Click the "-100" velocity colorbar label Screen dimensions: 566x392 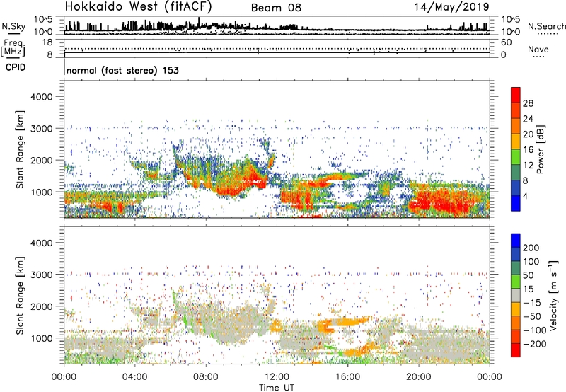(535, 330)
